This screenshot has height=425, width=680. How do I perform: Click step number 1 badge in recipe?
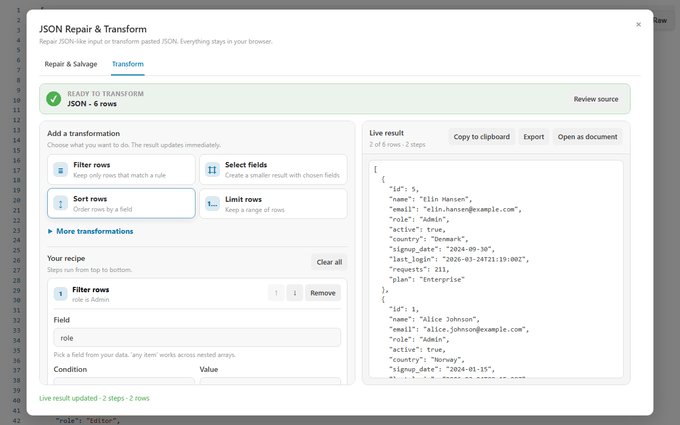point(60,294)
